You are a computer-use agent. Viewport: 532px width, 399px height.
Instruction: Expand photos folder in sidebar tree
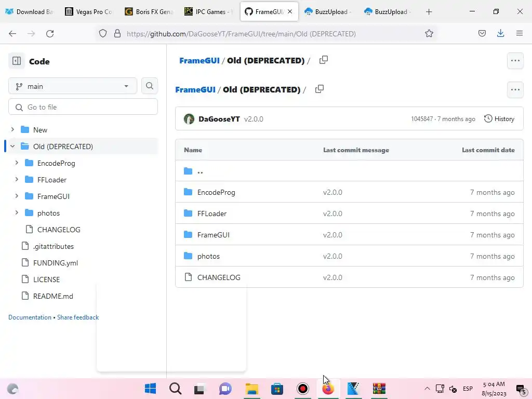click(17, 212)
